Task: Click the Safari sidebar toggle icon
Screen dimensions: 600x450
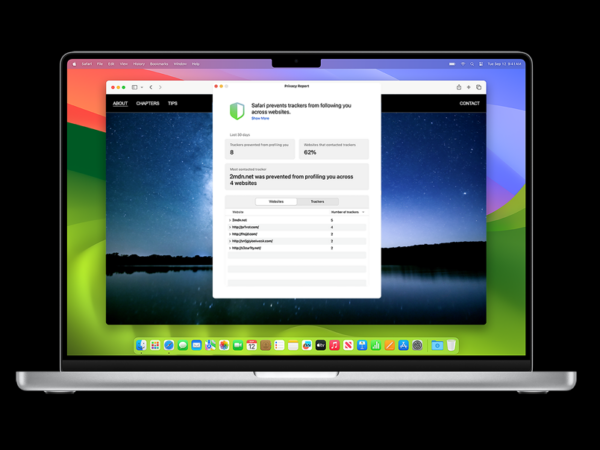Action: tap(135, 87)
